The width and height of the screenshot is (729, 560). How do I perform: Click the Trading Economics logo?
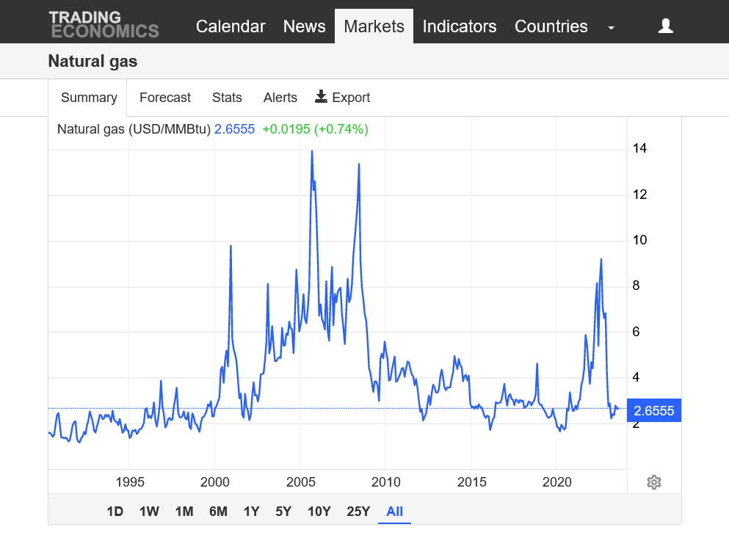point(104,24)
